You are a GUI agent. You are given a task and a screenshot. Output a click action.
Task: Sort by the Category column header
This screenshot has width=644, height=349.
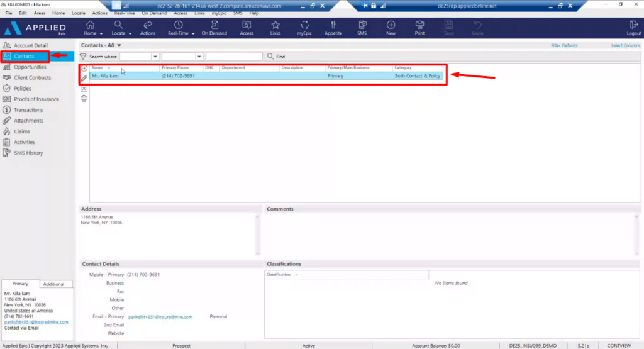pyautogui.click(x=418, y=67)
